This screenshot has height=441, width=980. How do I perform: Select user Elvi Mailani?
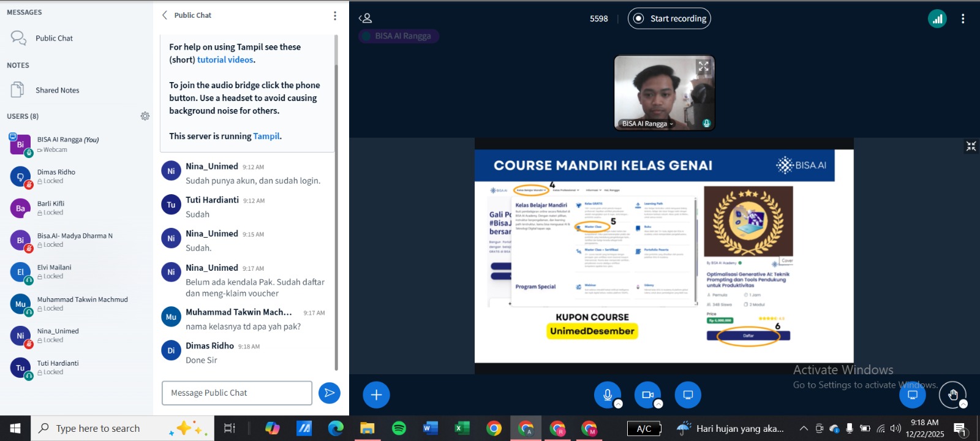(77, 272)
